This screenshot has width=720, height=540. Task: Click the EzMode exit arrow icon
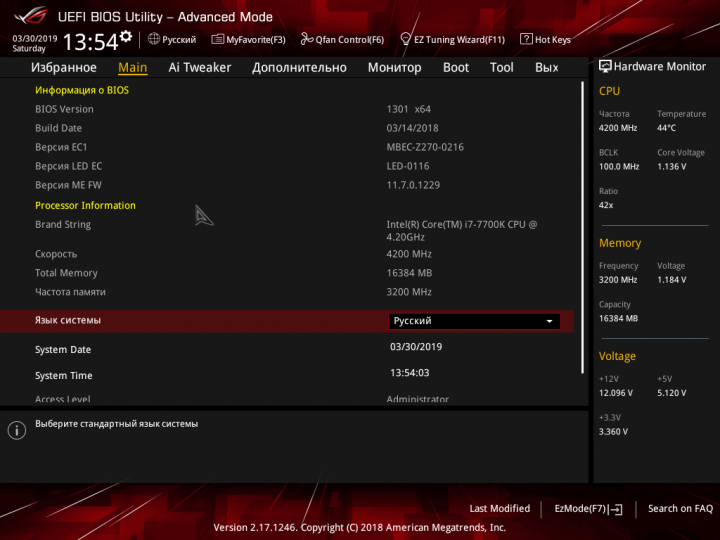pyautogui.click(x=616, y=509)
